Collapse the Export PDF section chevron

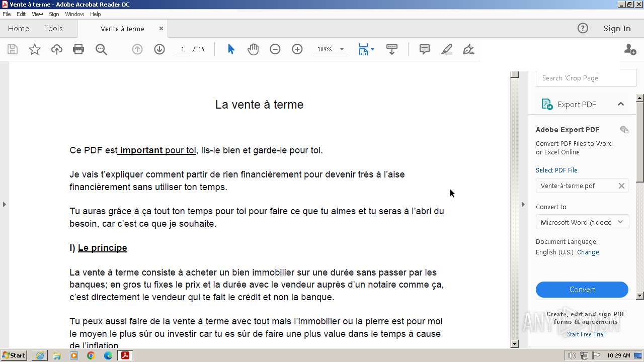point(620,104)
